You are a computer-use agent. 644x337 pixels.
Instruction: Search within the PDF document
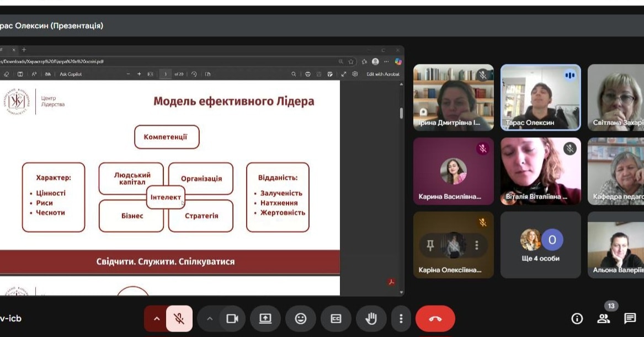(x=293, y=74)
